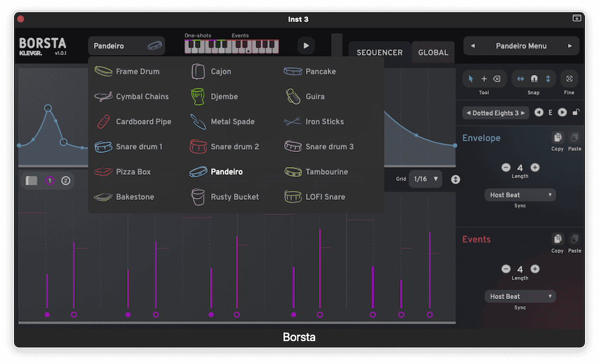Choose the add (plus) tool
599x364 pixels.
pyautogui.click(x=484, y=79)
